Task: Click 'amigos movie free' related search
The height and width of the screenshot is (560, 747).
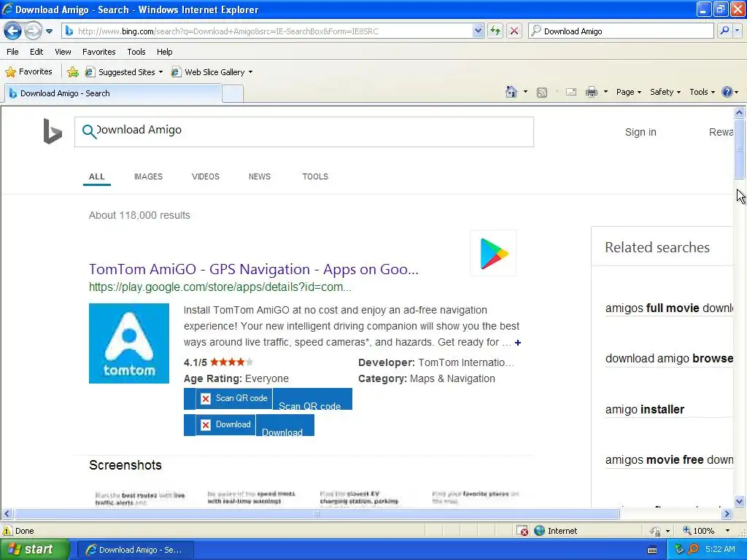Action: [x=669, y=460]
